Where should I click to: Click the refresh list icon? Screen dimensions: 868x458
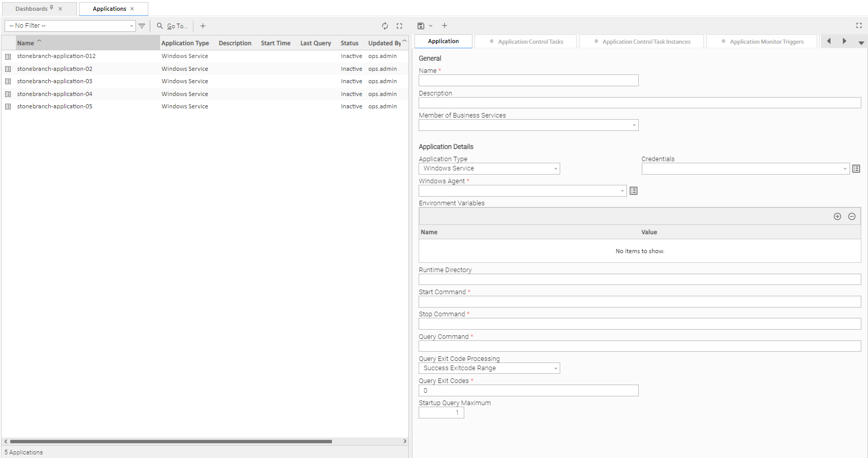385,26
